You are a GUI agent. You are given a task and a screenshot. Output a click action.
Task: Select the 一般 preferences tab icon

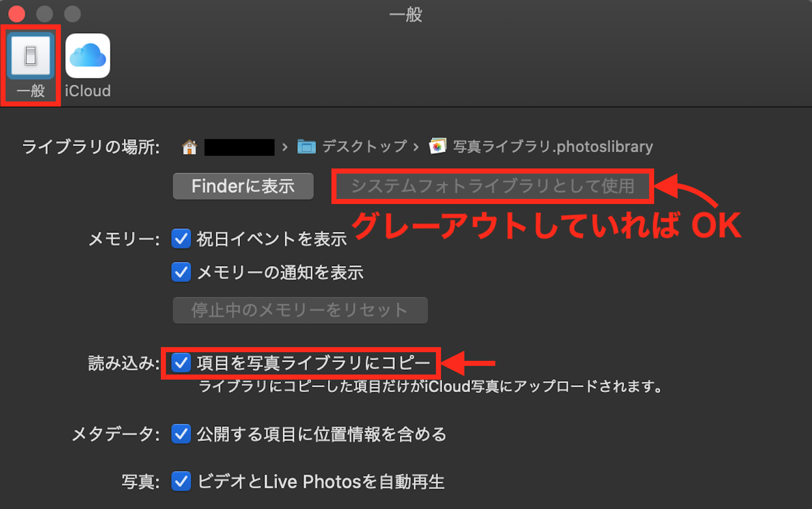30,56
